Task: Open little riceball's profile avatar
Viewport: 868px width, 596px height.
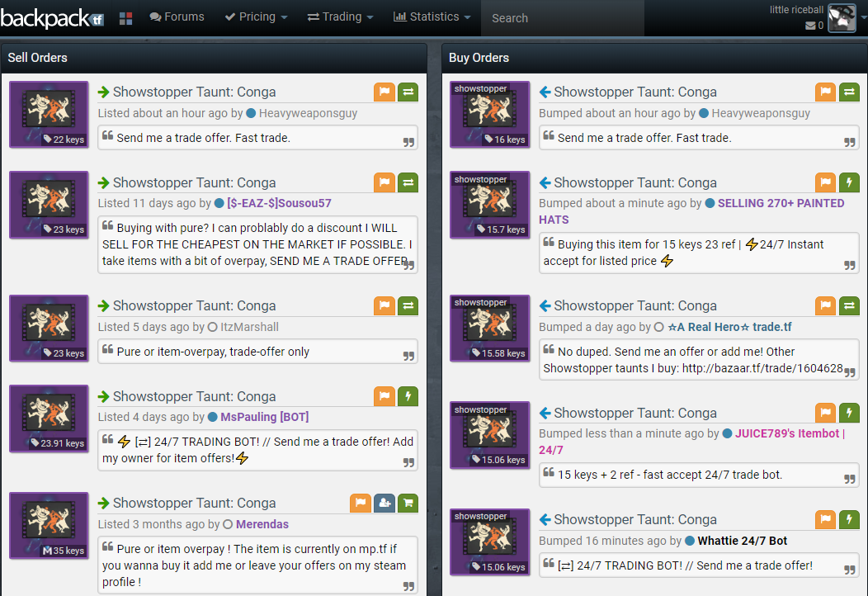Action: (x=842, y=17)
